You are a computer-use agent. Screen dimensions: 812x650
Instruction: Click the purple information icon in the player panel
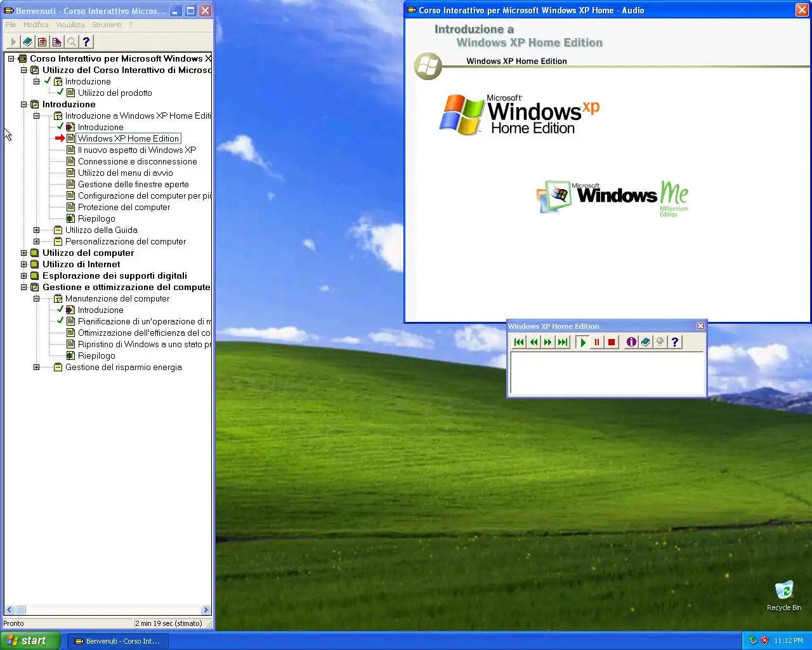[631, 342]
